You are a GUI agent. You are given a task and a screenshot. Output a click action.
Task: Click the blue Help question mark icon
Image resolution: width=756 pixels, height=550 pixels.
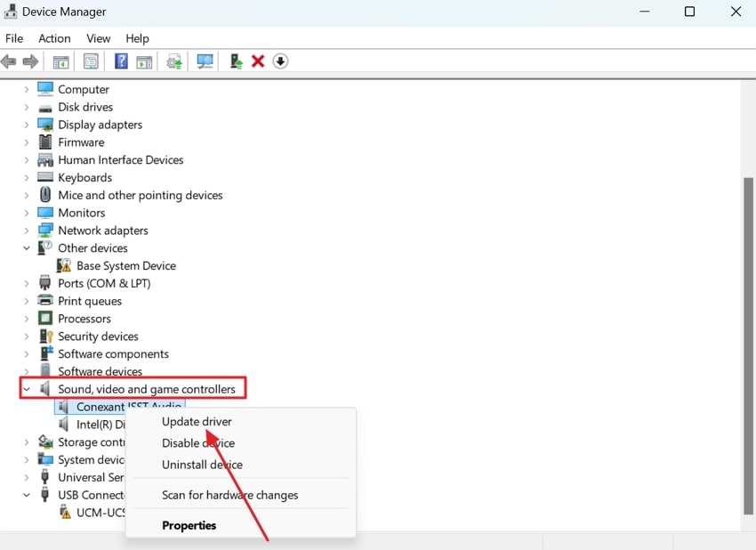(121, 61)
